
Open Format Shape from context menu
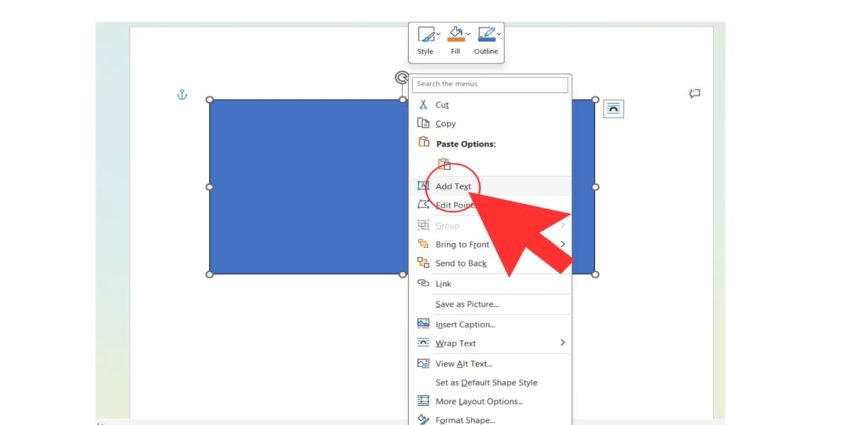[464, 420]
